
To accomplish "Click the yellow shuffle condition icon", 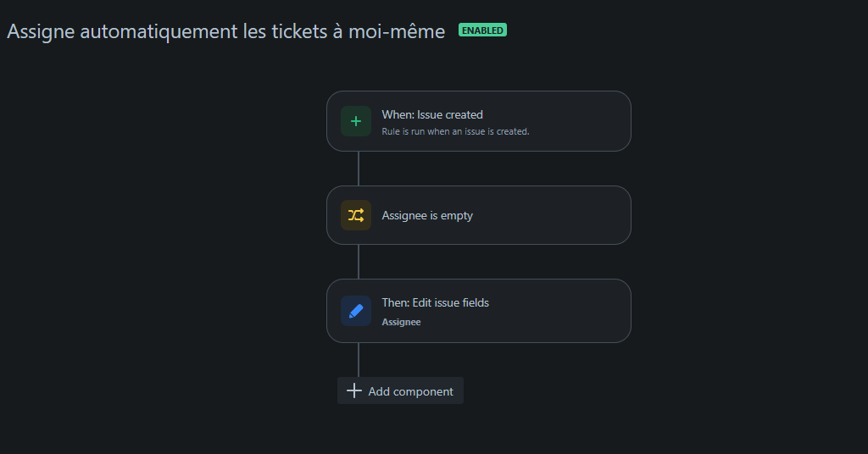I will 356,215.
